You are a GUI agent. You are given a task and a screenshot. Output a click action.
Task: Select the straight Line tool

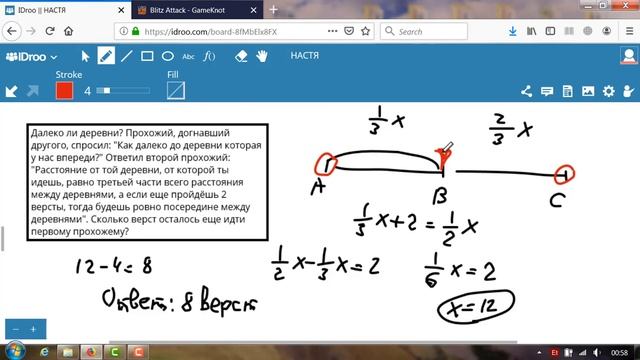tap(127, 56)
